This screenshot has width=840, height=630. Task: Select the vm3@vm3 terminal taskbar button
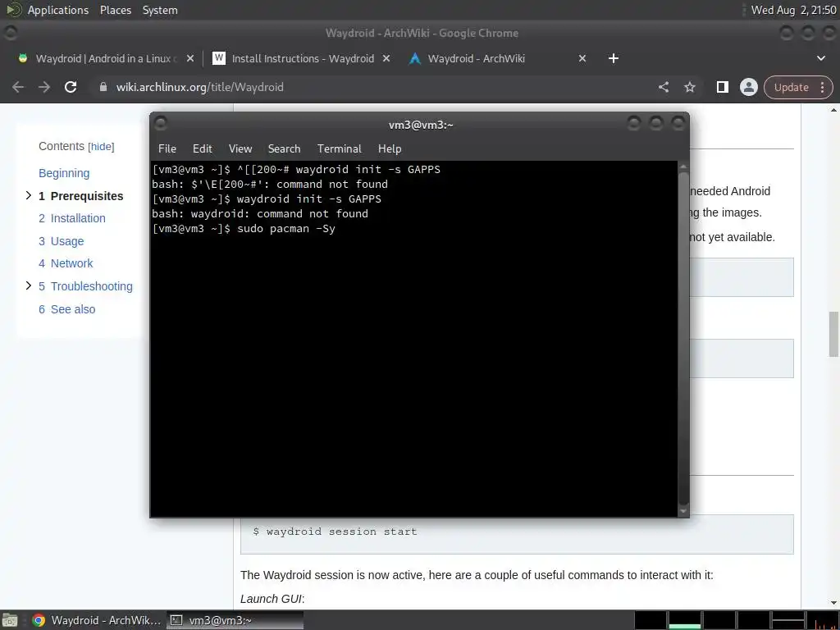tap(235, 620)
